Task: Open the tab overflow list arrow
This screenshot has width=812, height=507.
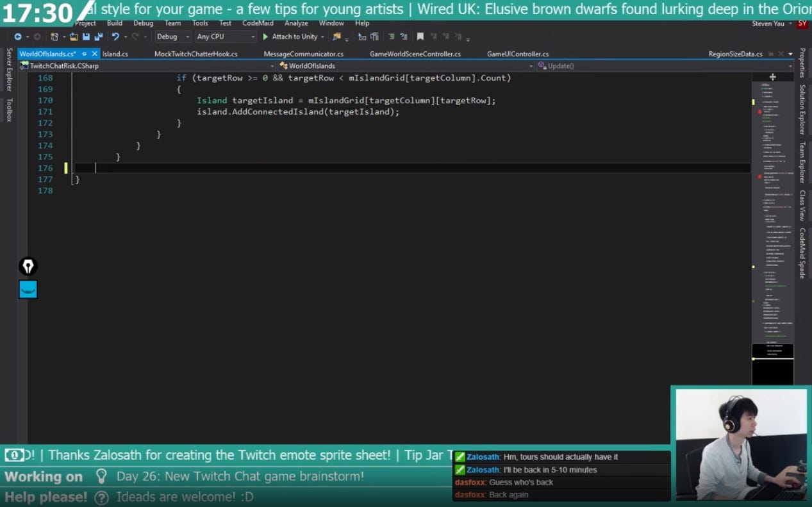Action: coord(790,54)
